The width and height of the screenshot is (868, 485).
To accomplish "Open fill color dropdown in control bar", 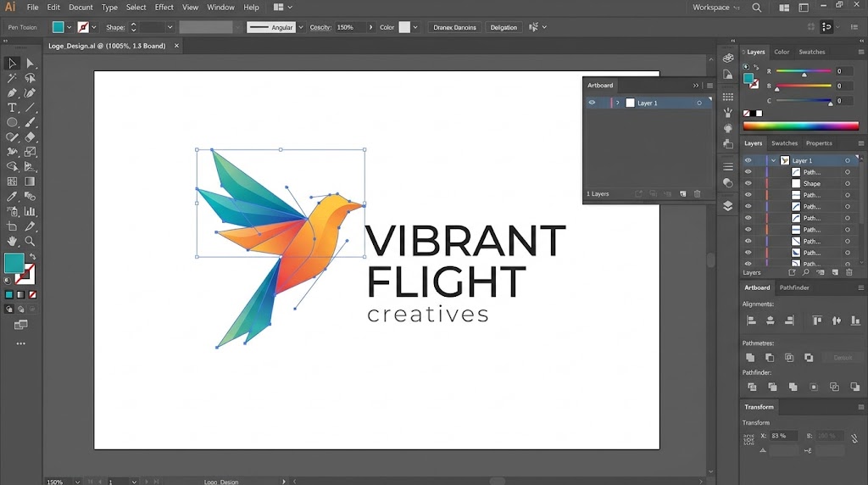I will tap(70, 27).
